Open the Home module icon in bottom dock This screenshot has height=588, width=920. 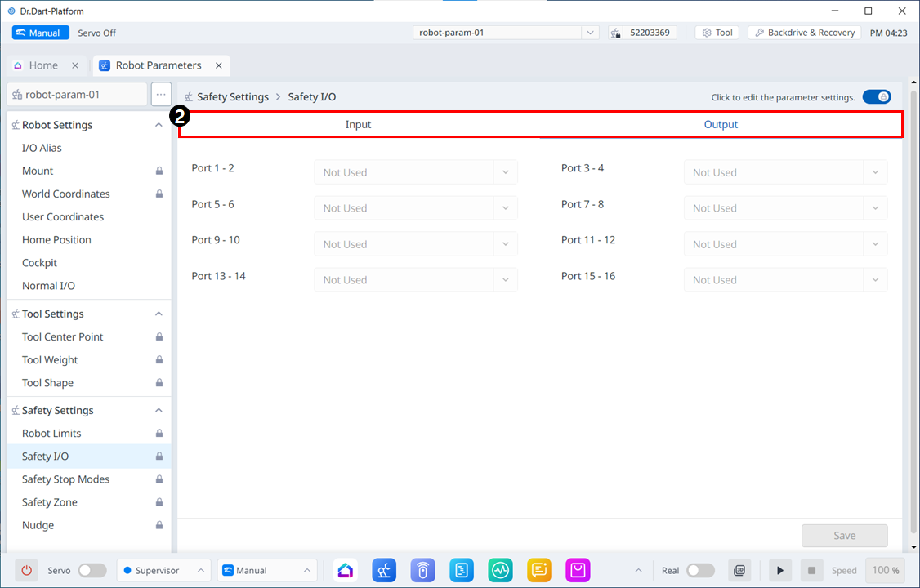pos(345,570)
